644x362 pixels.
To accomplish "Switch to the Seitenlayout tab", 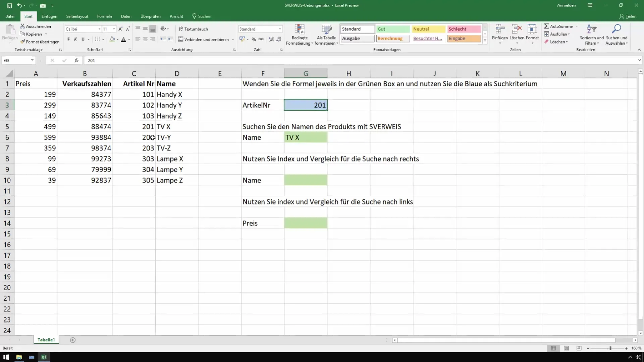I will click(x=77, y=16).
